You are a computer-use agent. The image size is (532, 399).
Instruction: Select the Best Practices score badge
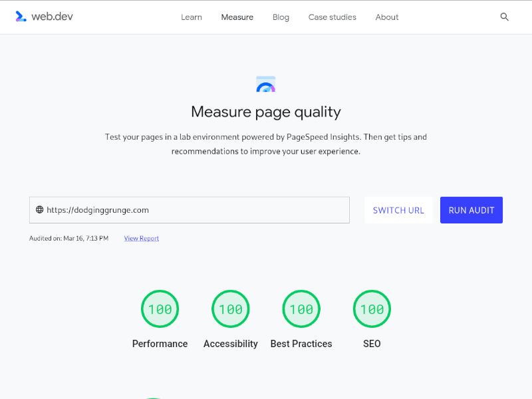click(301, 309)
